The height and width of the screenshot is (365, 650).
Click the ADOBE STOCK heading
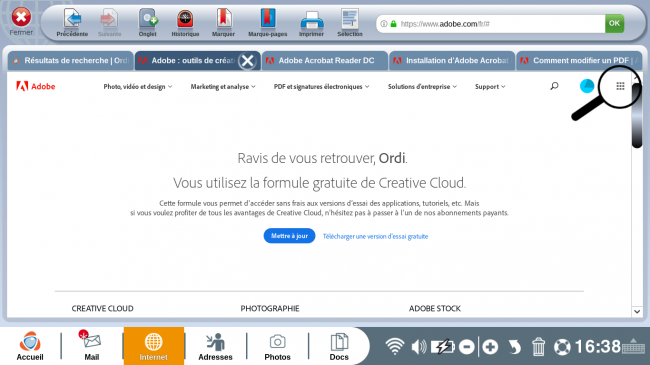point(435,308)
